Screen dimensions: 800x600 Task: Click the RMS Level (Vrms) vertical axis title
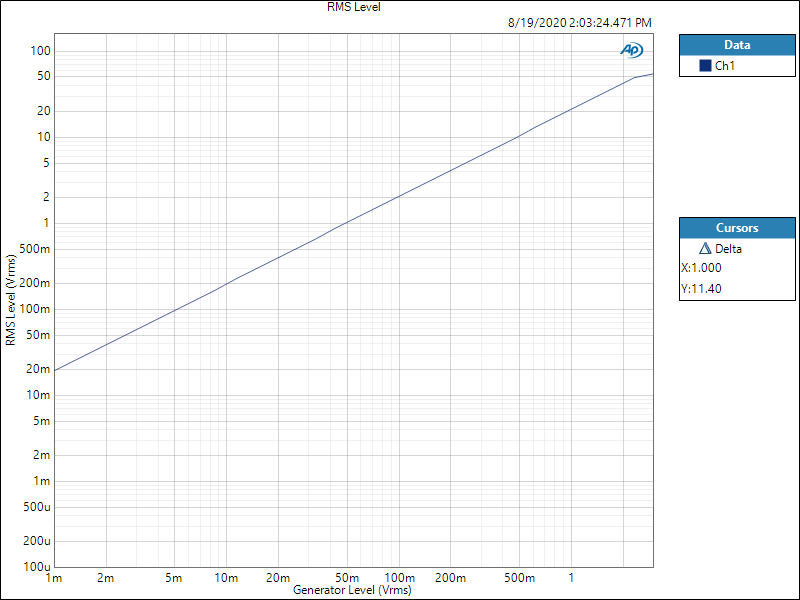coord(11,299)
